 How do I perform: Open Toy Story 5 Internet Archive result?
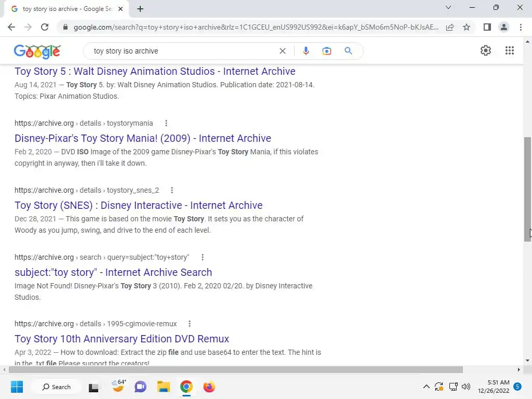coord(155,71)
